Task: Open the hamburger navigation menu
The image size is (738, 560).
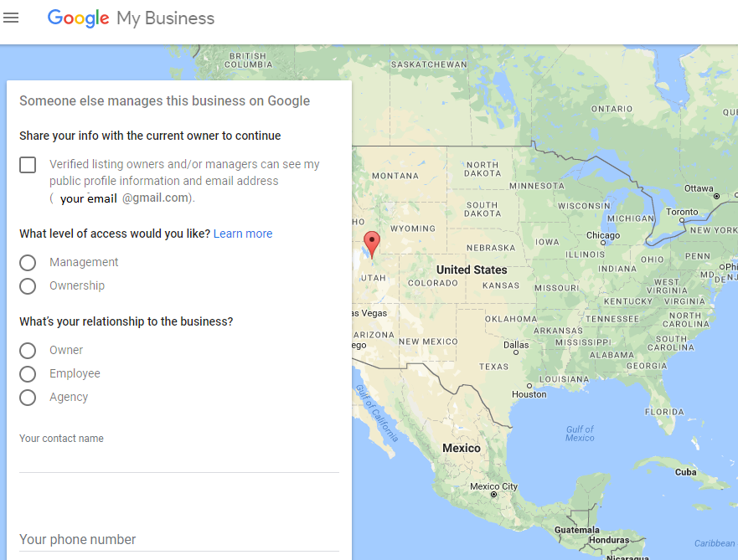Action: pyautogui.click(x=11, y=18)
